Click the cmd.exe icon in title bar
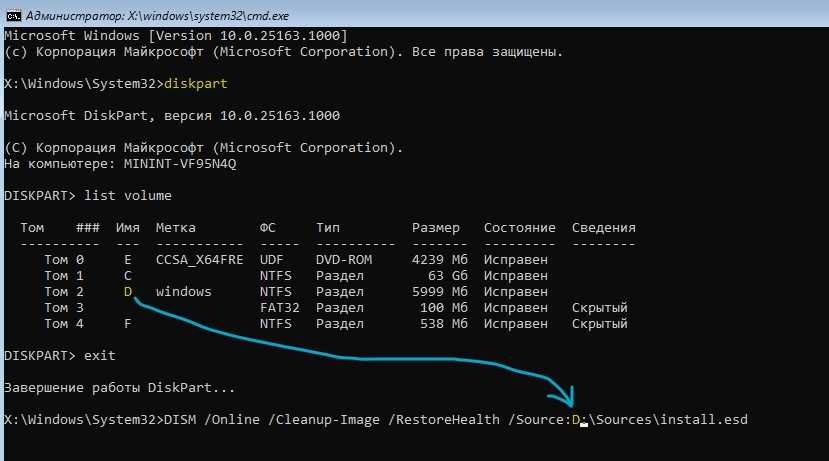 click(x=13, y=11)
